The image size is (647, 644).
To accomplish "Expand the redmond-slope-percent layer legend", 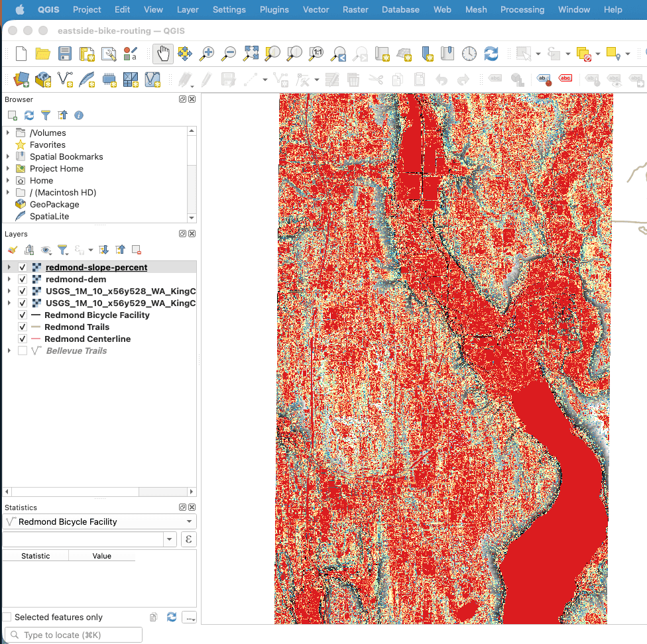I will [9, 267].
